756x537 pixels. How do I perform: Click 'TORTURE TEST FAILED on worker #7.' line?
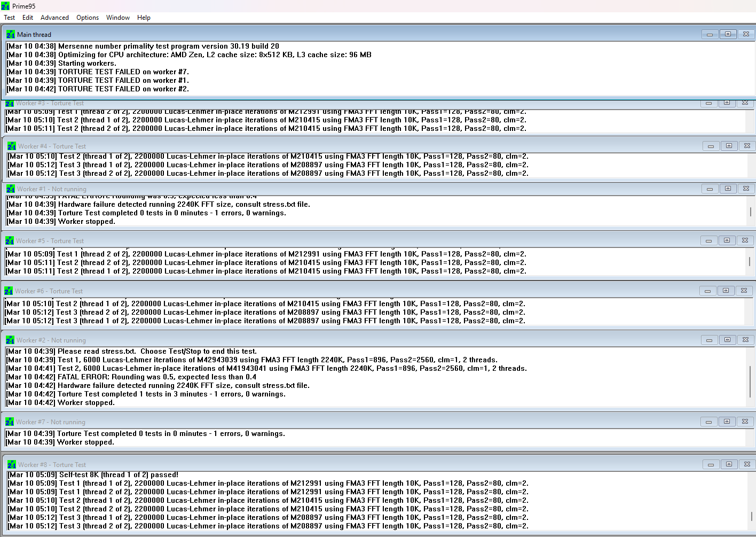[98, 72]
